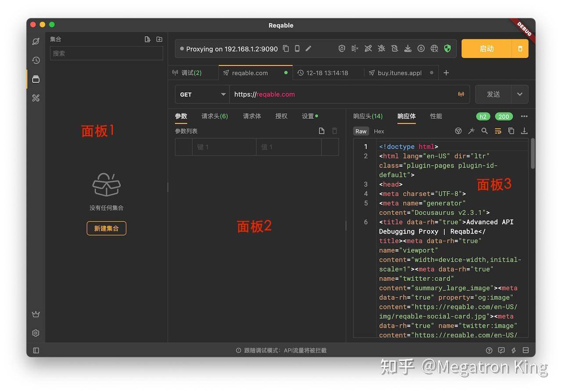Click the mobile phone device icon
The width and height of the screenshot is (562, 392).
pyautogui.click(x=297, y=49)
